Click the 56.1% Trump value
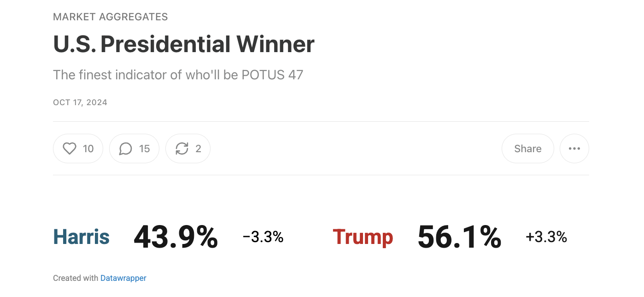Image resolution: width=644 pixels, height=297 pixels. pos(459,237)
